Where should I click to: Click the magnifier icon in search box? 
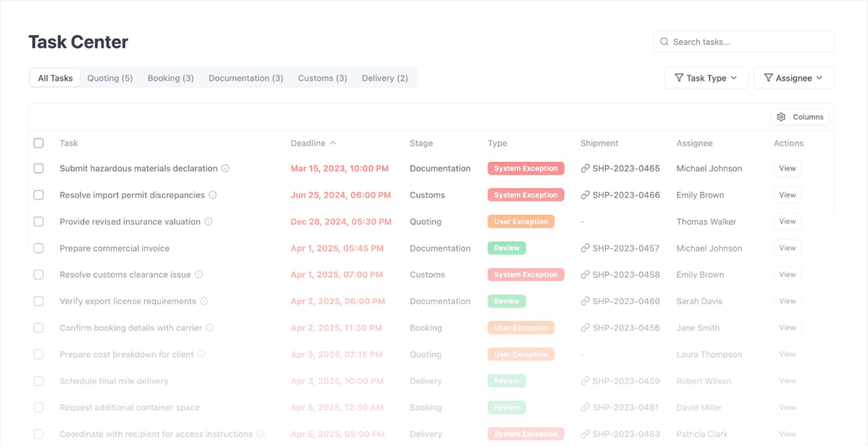(664, 42)
